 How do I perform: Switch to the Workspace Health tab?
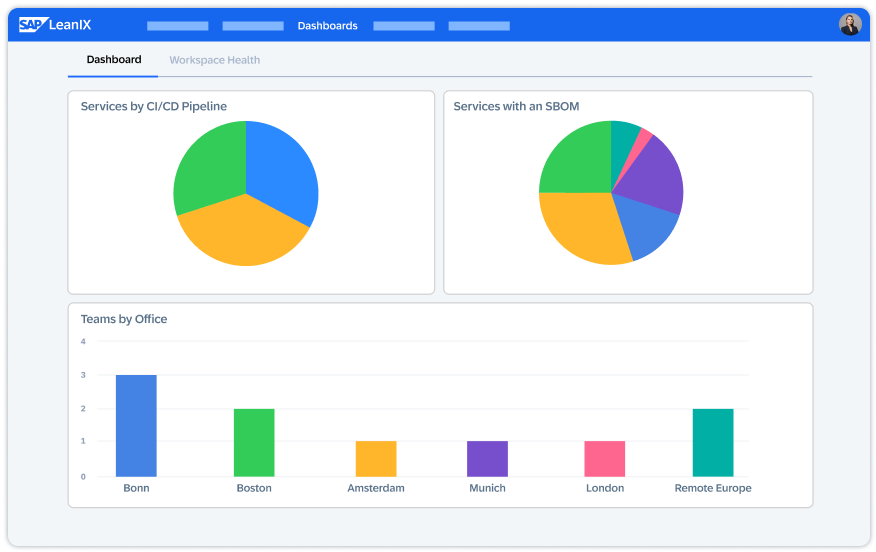(x=214, y=60)
